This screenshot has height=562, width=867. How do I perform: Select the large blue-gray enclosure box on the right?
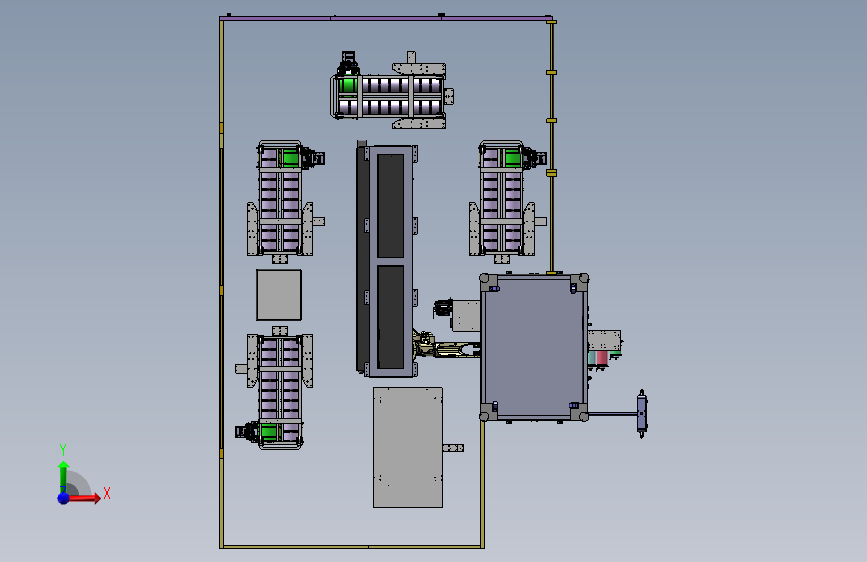pyautogui.click(x=534, y=347)
